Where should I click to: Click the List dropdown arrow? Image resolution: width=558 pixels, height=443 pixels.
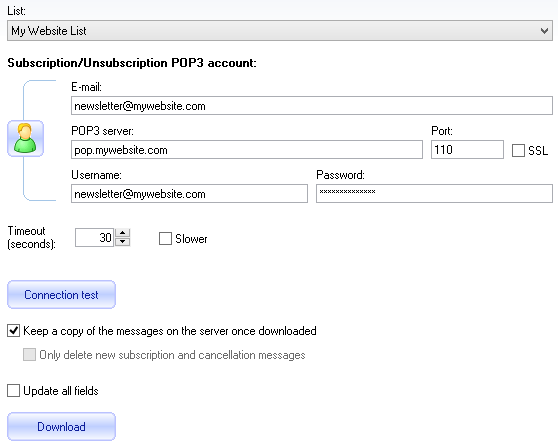[544, 31]
